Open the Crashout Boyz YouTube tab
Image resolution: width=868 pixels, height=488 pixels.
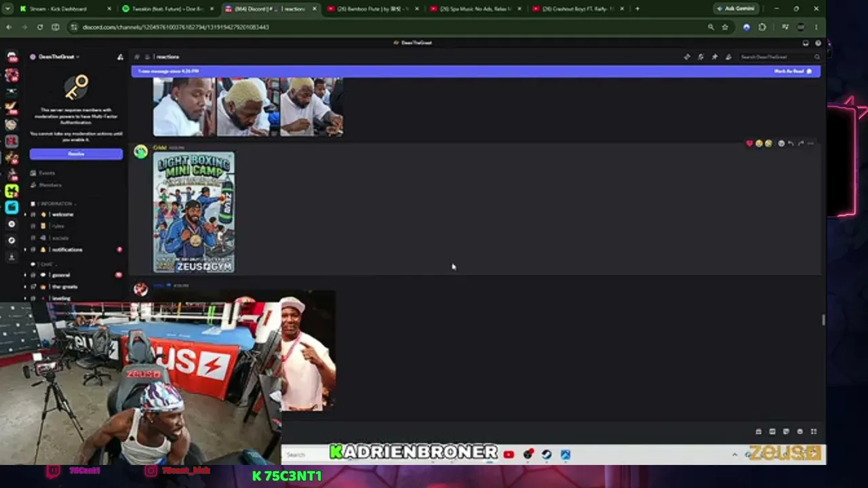pyautogui.click(x=577, y=9)
